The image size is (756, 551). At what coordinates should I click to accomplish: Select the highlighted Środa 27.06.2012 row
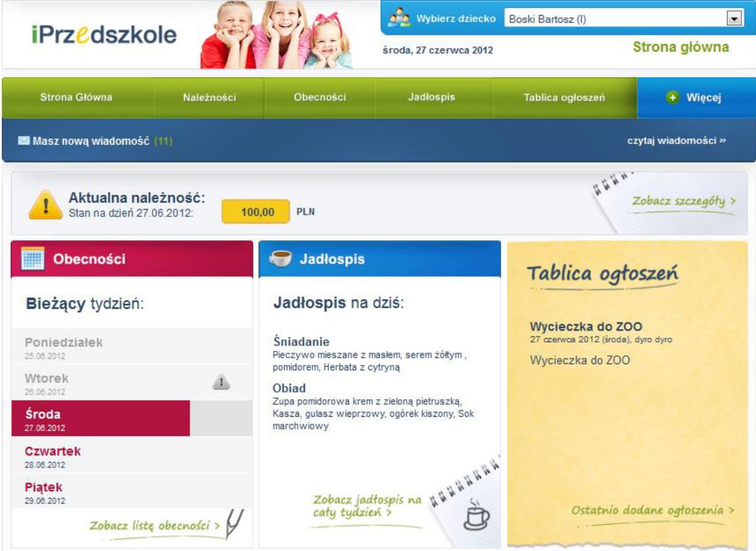pos(132,418)
